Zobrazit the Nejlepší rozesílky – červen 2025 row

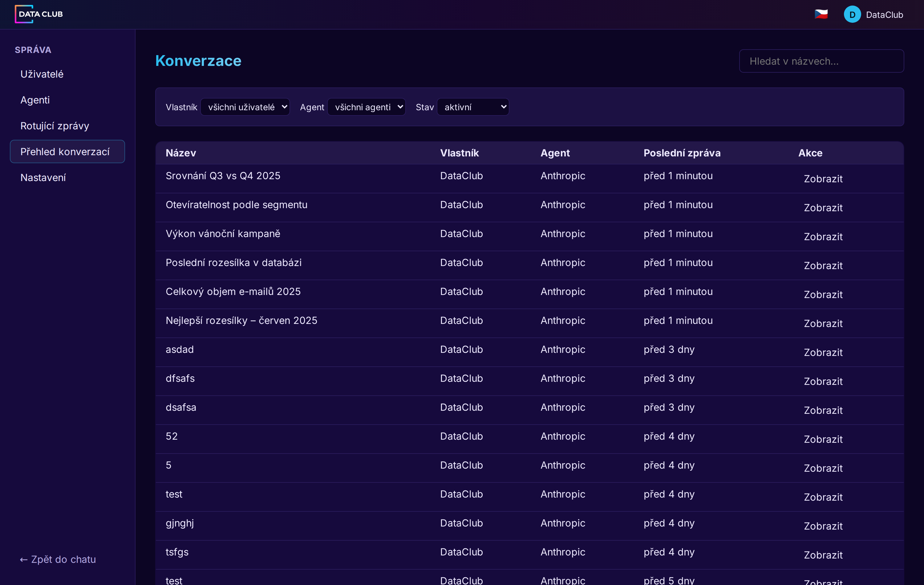(823, 323)
